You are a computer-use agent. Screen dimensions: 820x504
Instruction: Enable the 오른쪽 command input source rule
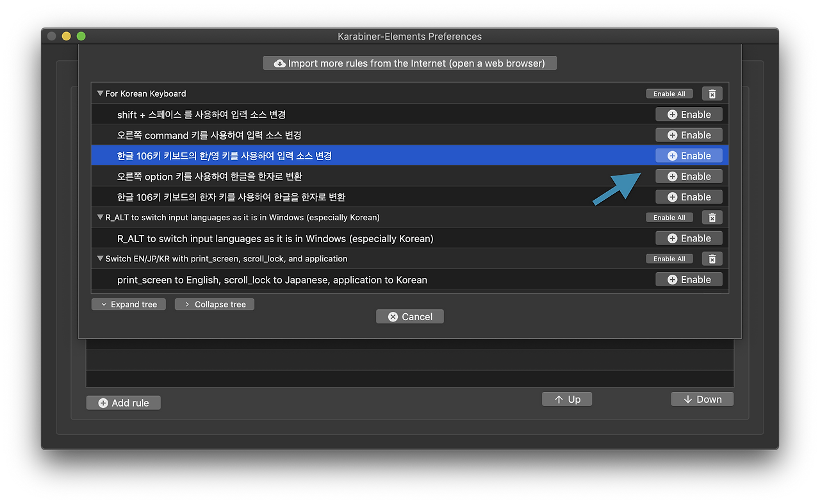pyautogui.click(x=689, y=135)
